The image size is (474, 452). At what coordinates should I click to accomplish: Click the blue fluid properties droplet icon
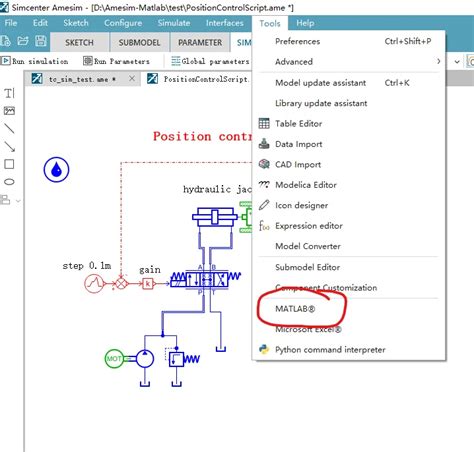coord(56,170)
